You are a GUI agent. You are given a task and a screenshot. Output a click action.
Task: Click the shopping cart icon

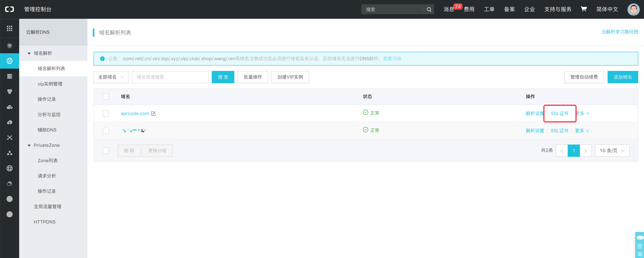coord(584,9)
